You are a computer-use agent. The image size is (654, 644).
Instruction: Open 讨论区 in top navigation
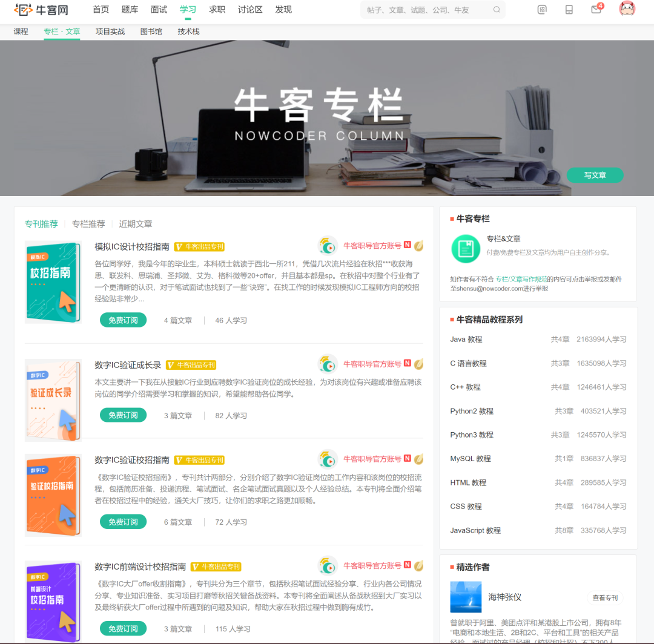coord(250,10)
